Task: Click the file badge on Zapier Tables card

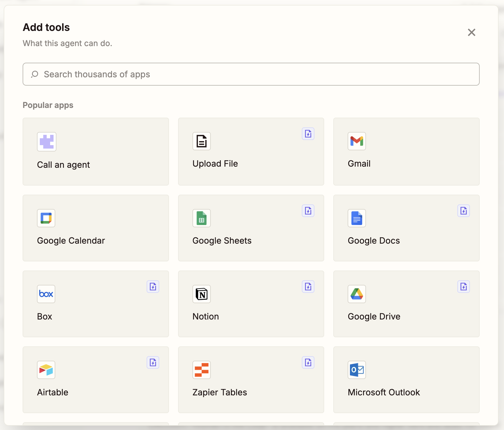Action: [308, 362]
